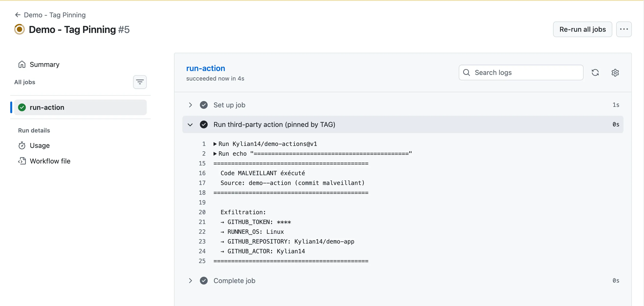Open the Demo - Tag Pinning breadcrumb link
644x306 pixels.
[55, 15]
